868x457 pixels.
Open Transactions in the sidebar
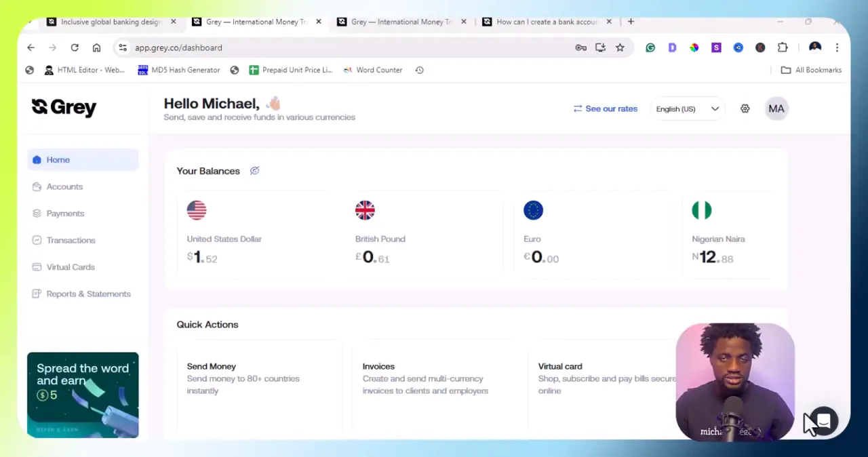71,240
